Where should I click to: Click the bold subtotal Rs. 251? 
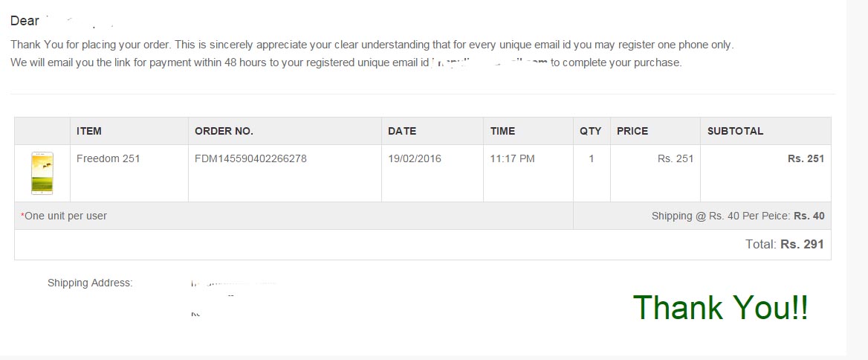tap(806, 158)
